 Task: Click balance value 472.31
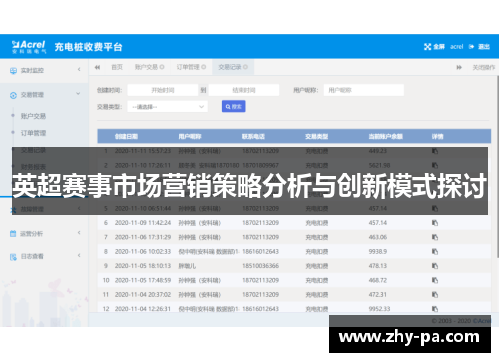pos(378,295)
